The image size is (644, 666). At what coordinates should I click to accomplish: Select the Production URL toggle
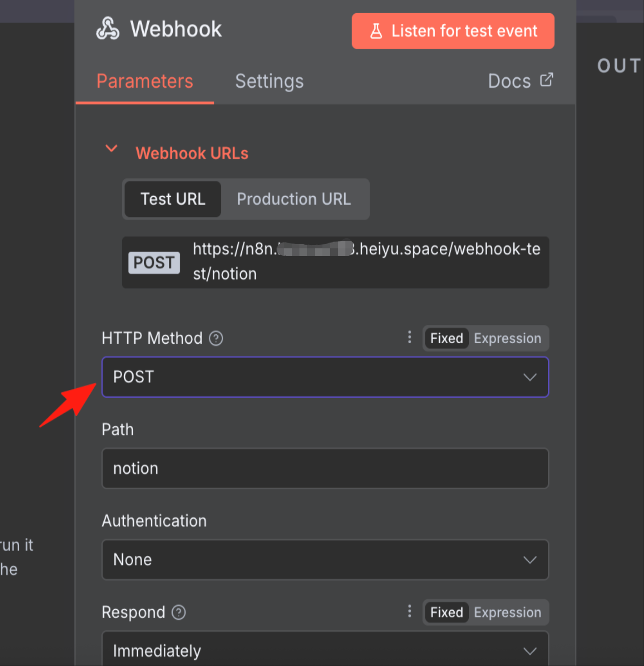(294, 199)
